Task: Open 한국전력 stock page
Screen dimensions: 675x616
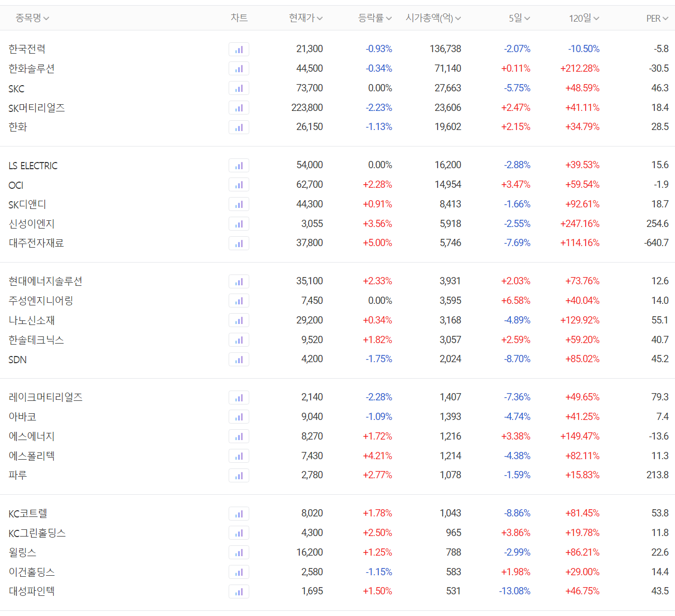Action: point(27,49)
